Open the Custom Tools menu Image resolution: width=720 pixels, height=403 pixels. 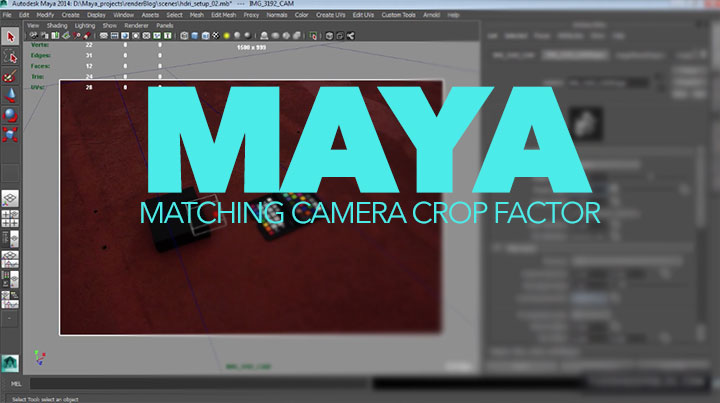click(x=398, y=15)
